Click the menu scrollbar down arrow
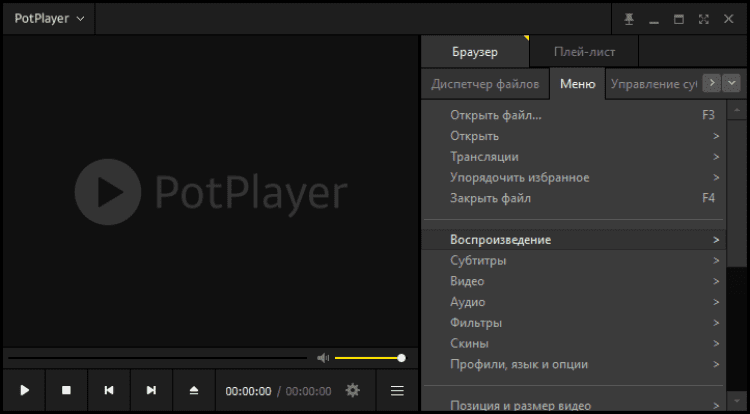This screenshot has width=750, height=414. (737, 401)
